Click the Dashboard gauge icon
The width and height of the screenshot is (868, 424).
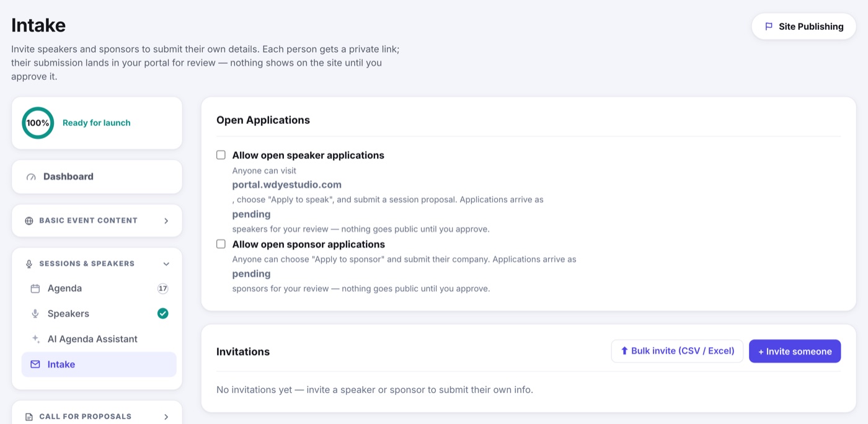(31, 177)
